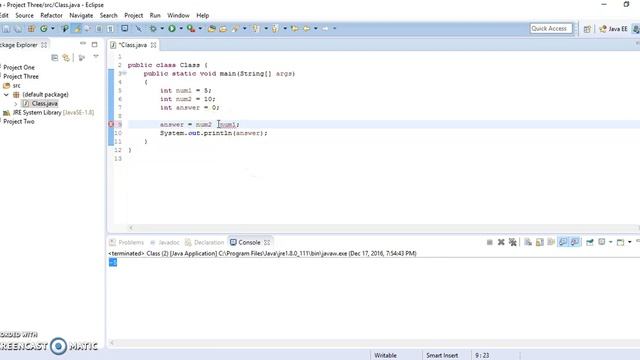
Task: Open the Run dropdown arrow beside Run
Action: point(181,29)
